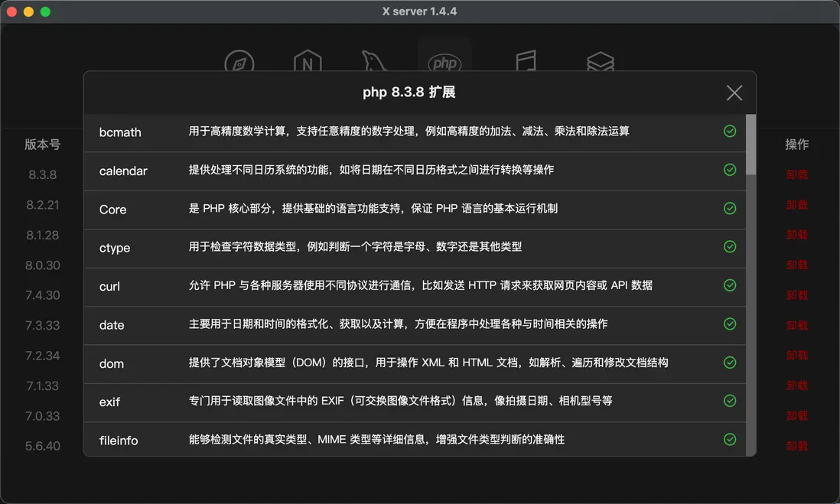Toggle the curl extension checkmark

(730, 285)
